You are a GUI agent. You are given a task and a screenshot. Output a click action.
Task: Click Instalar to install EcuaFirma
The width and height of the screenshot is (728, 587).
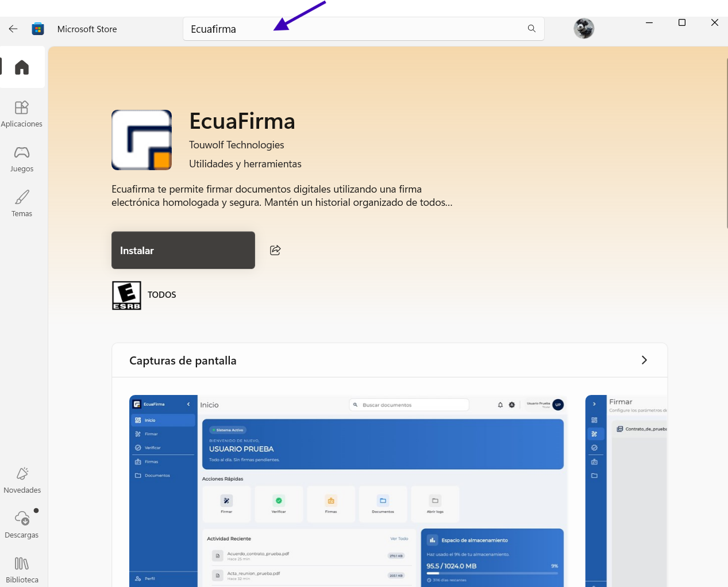click(x=183, y=250)
